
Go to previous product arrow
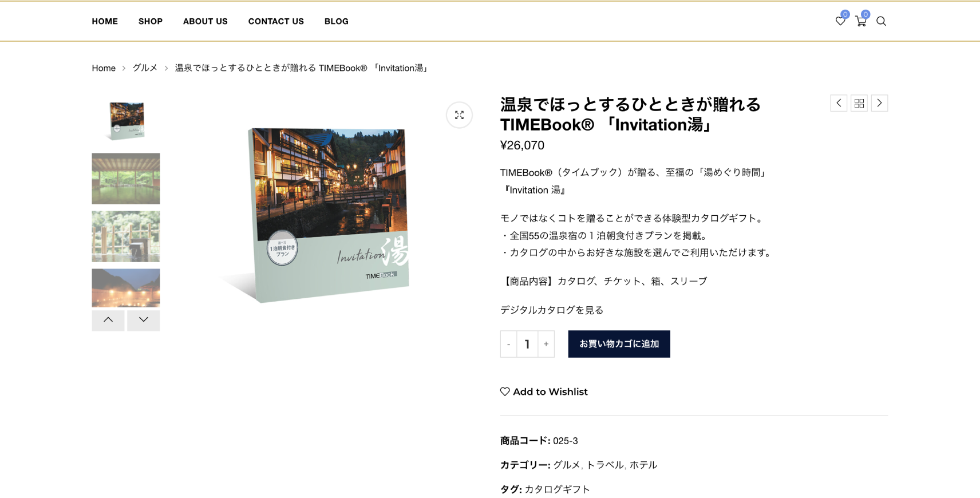click(x=839, y=103)
